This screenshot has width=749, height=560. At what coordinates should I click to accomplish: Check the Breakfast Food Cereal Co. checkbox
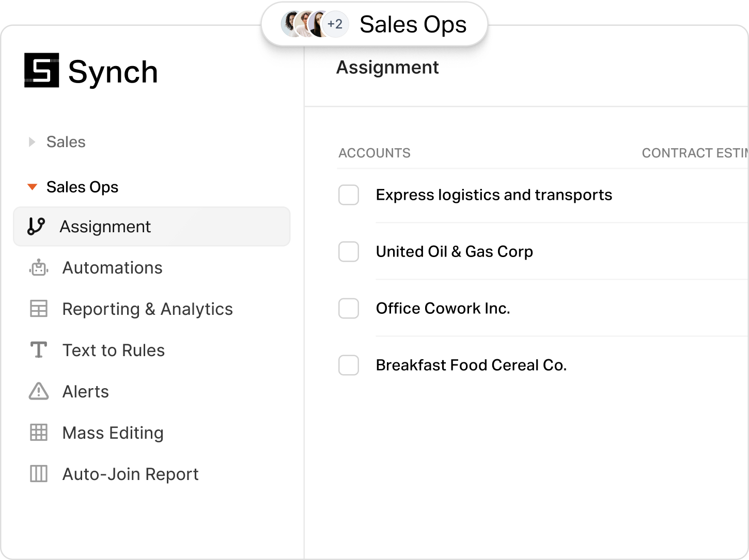point(349,365)
